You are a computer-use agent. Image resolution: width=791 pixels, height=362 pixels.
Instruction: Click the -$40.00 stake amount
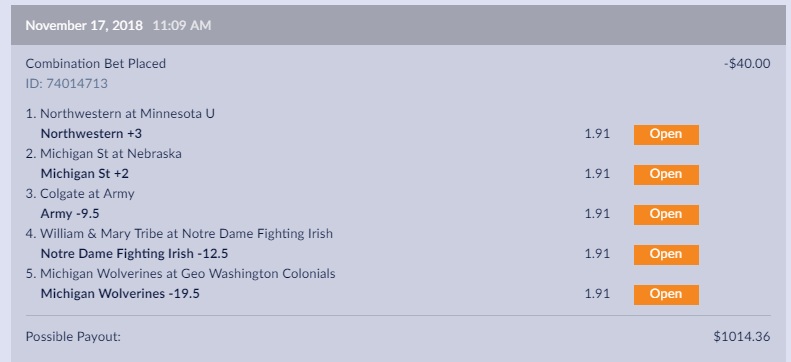[x=747, y=64]
